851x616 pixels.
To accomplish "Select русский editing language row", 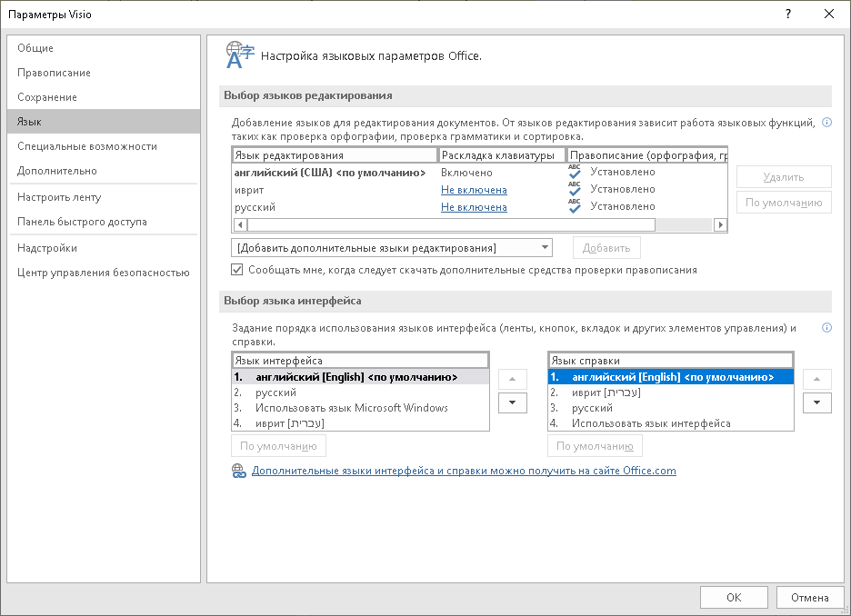I will pyautogui.click(x=480, y=207).
